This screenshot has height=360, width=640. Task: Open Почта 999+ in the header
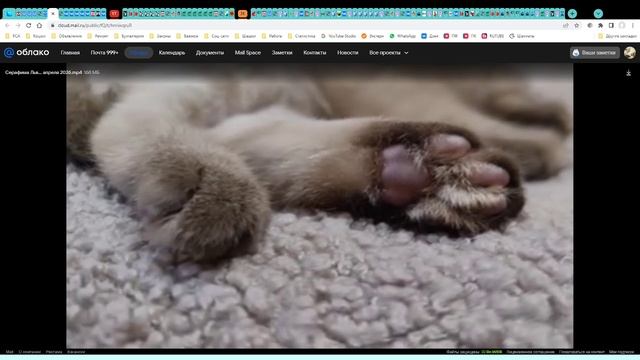click(x=104, y=53)
